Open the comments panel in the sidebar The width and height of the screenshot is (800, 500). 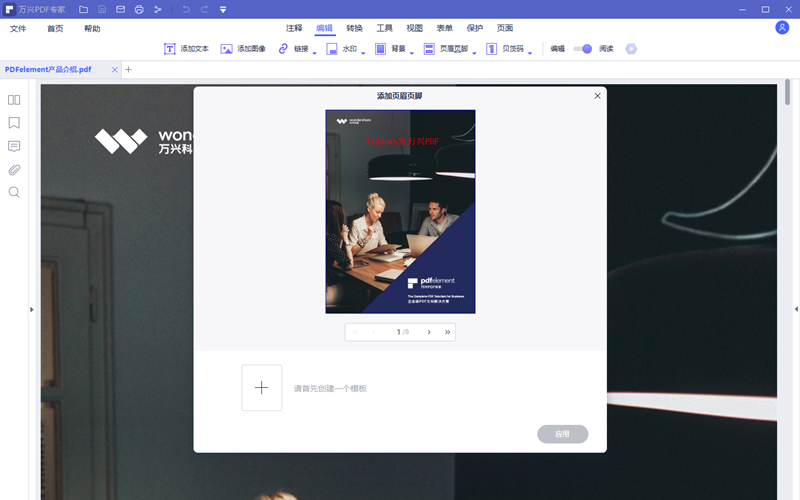(x=14, y=146)
